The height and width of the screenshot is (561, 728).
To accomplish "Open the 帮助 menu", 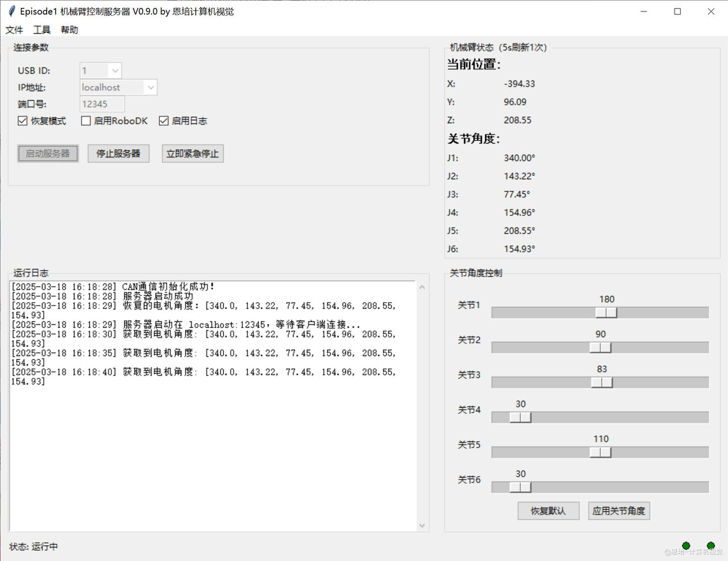I will point(69,30).
